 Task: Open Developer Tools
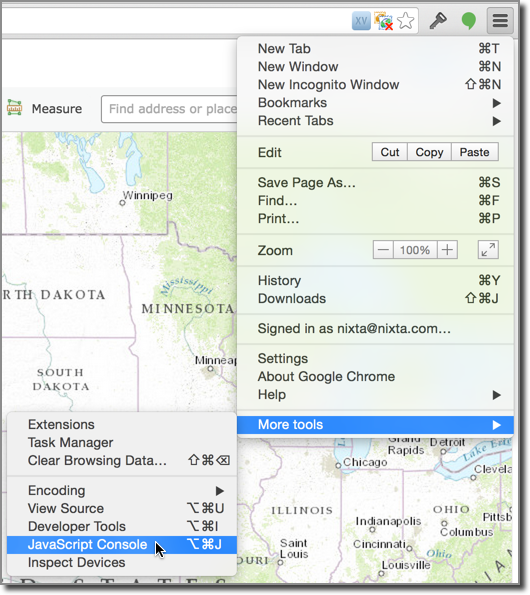pyautogui.click(x=122, y=527)
